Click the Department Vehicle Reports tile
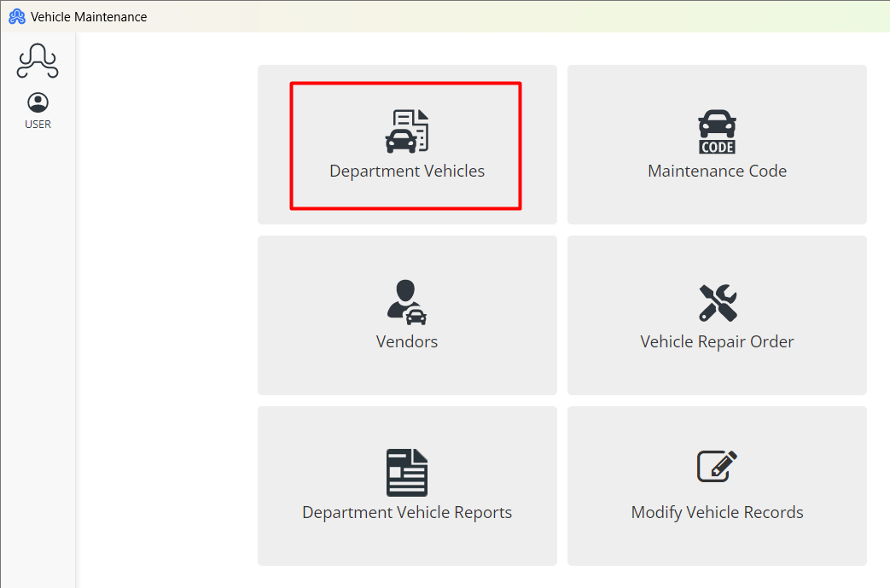The height and width of the screenshot is (588, 890). click(x=407, y=486)
